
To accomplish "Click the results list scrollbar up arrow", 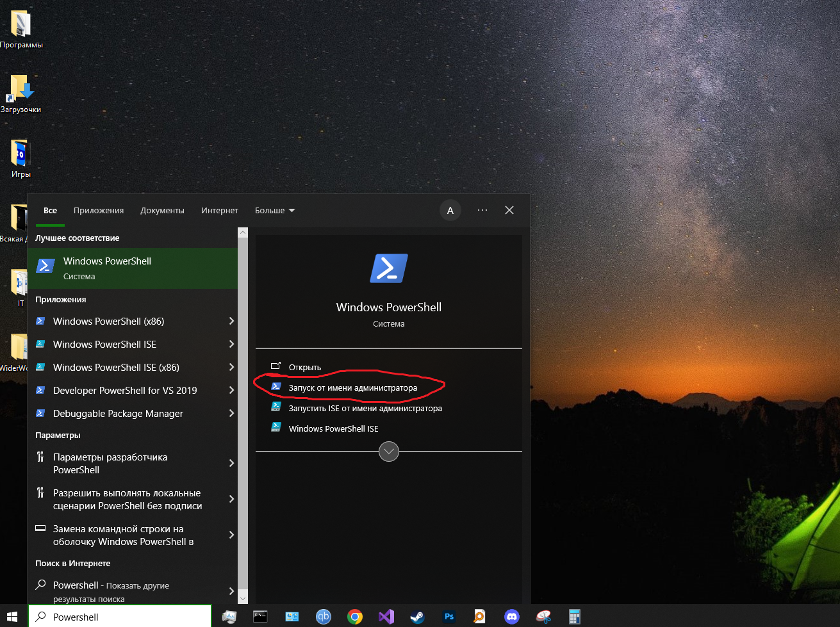I will [243, 233].
